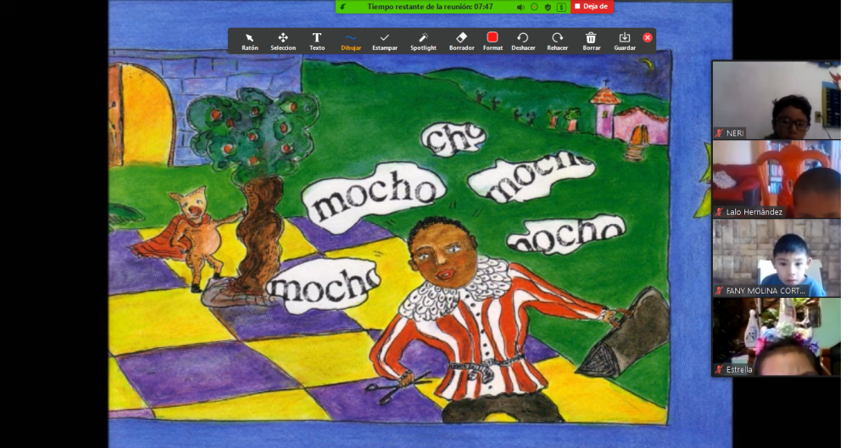Choose the Seleccion move tool
This screenshot has height=448, width=868.
click(283, 41)
